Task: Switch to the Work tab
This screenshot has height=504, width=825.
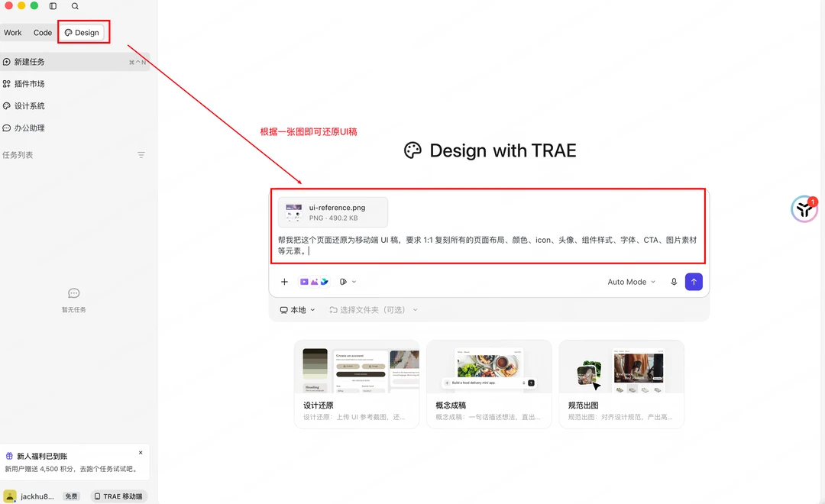Action: click(x=13, y=33)
